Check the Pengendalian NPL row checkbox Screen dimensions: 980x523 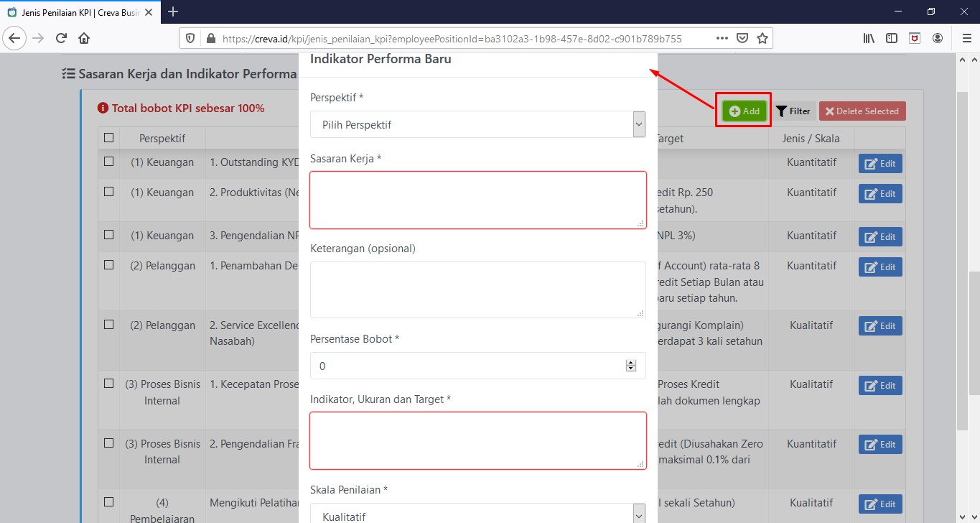(x=108, y=234)
